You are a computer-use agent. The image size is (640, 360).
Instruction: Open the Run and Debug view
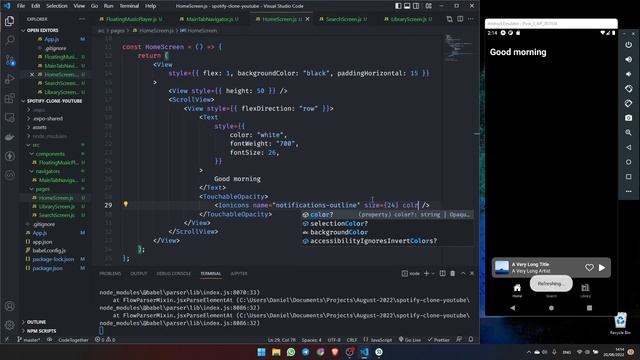click(x=9, y=79)
